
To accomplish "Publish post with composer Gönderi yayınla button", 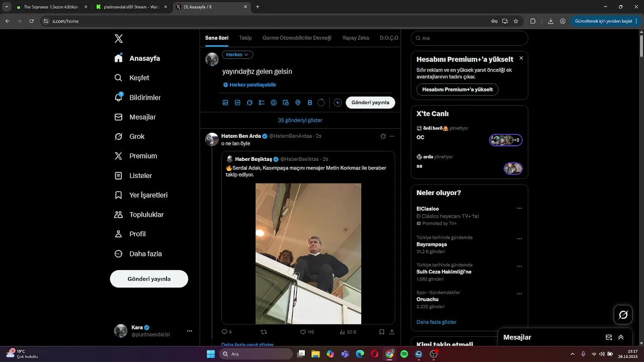I will (x=370, y=103).
